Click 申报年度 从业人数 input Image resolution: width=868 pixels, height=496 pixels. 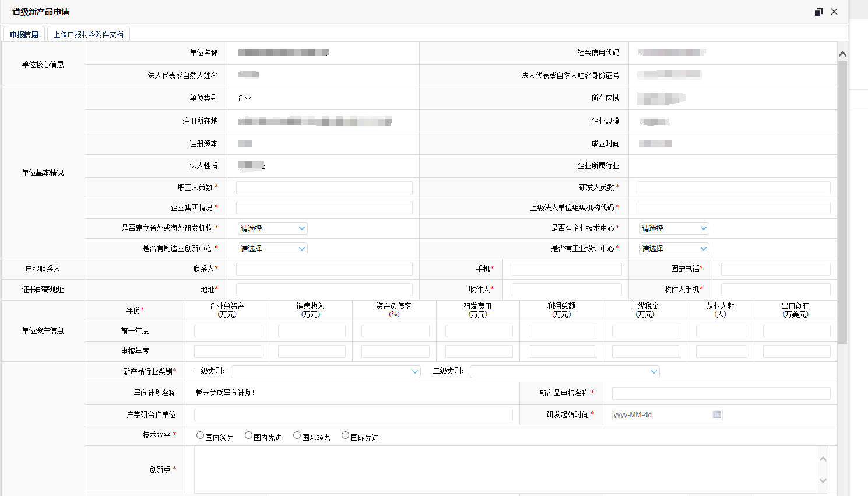point(722,351)
